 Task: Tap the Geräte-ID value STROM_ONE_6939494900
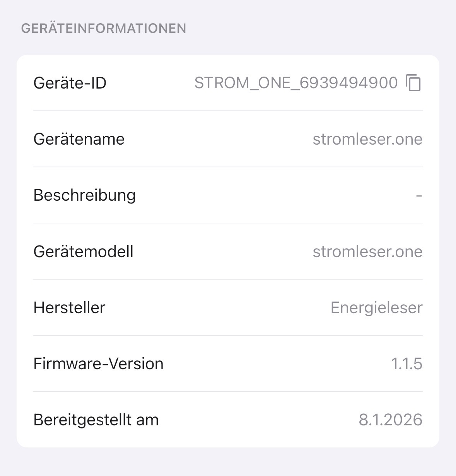296,83
